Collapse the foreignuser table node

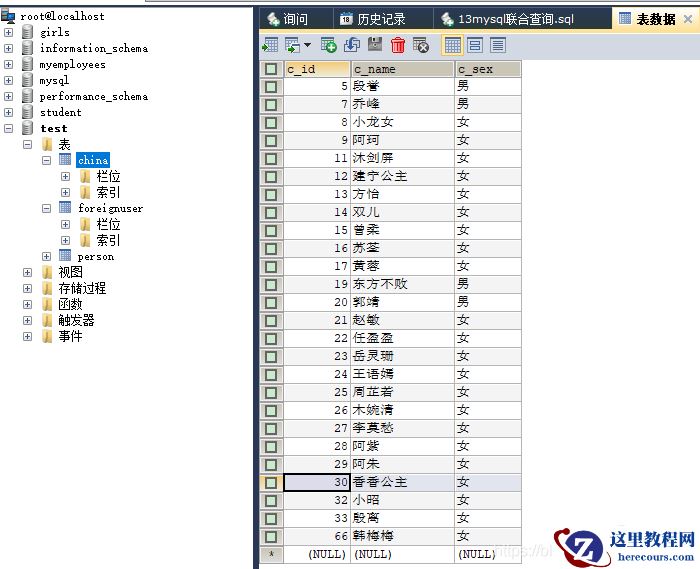pos(46,208)
